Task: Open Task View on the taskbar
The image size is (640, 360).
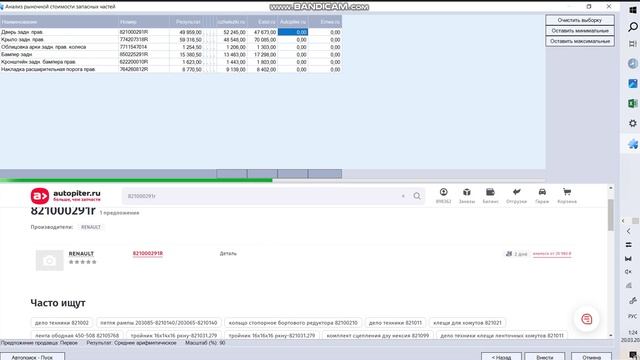Action: (x=633, y=44)
